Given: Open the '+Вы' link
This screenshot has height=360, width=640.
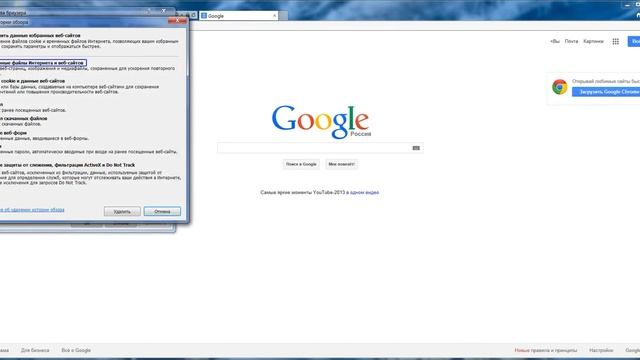Looking at the screenshot, I should coord(555,41).
